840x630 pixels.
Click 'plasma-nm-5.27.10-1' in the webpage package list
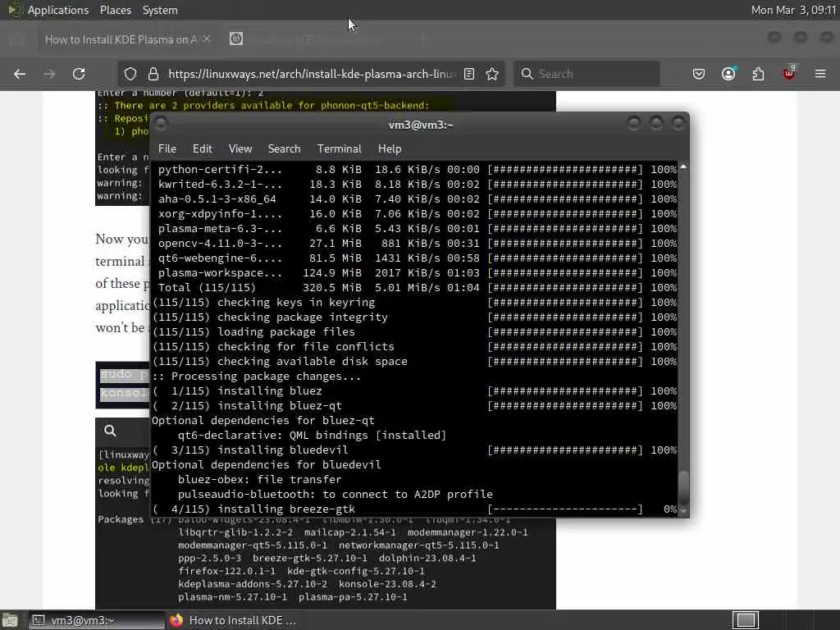tap(232, 597)
